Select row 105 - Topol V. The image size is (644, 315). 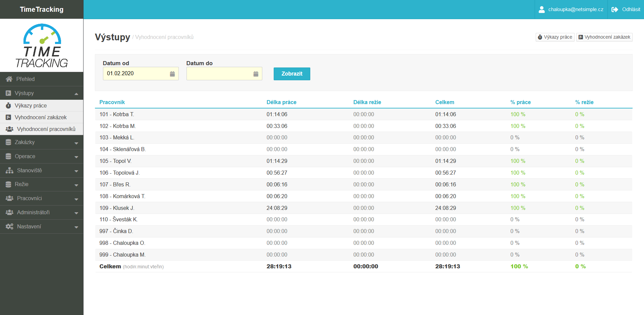(x=364, y=161)
